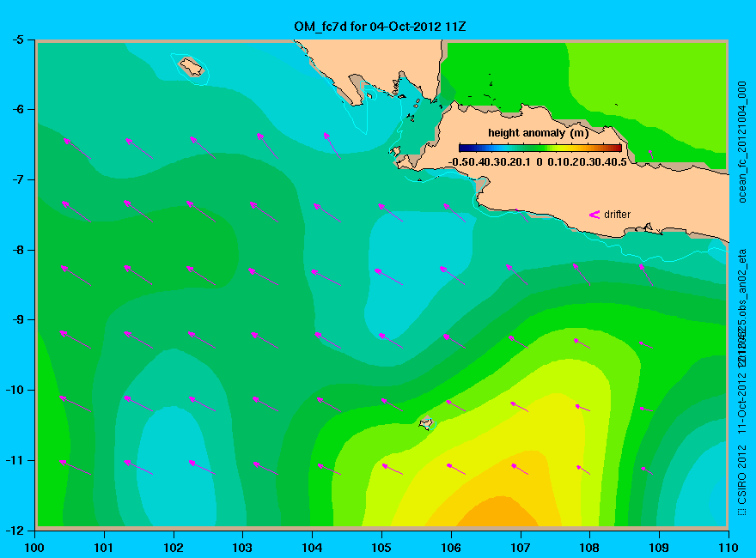Click the vertical label 'ocean_fc_20121004_000'
The width and height of the screenshot is (756, 558).
(x=742, y=143)
